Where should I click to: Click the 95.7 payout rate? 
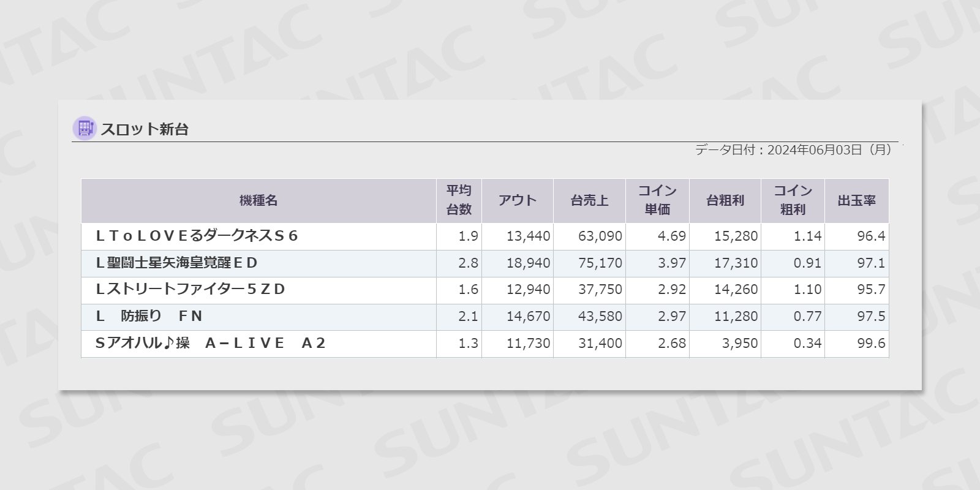coord(871,290)
